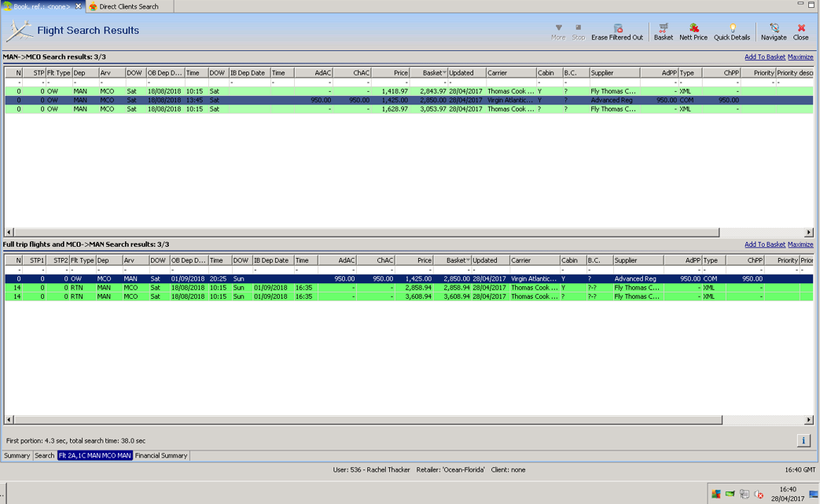
Task: Open the Summary bottom tab
Action: [x=17, y=455]
